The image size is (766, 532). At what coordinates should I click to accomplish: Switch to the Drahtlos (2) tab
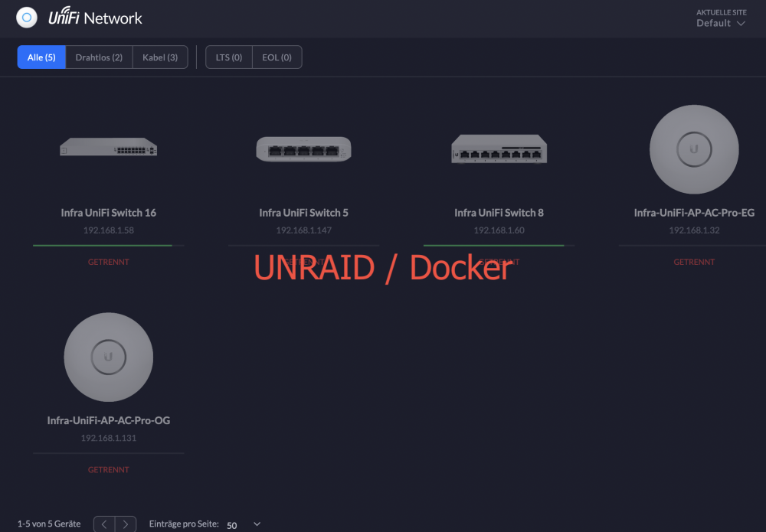click(x=99, y=57)
